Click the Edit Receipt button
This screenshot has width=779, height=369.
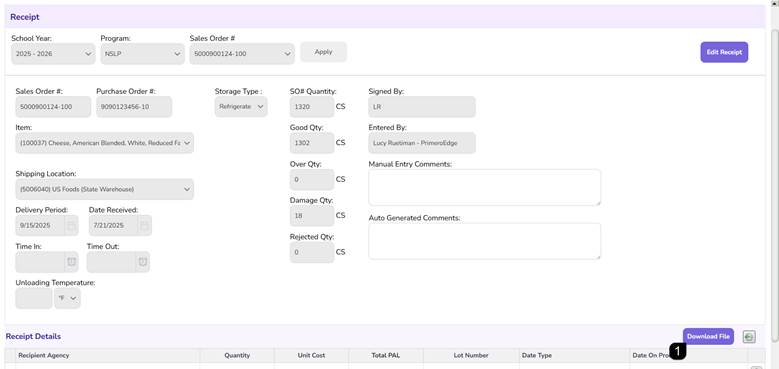coord(724,52)
